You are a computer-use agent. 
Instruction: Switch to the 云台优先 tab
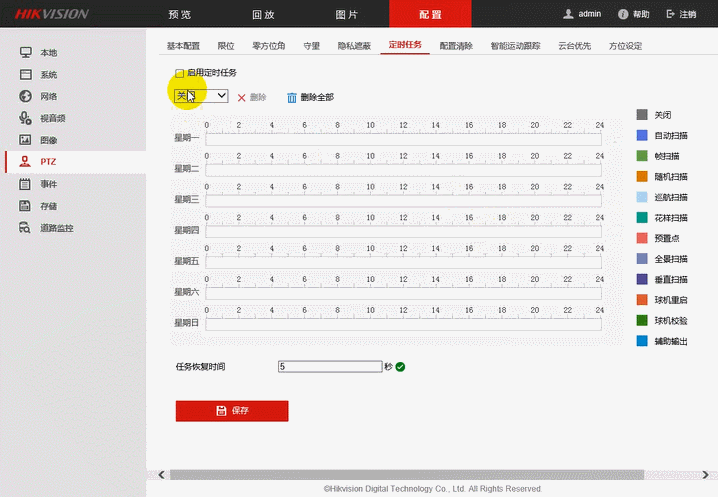coord(575,46)
